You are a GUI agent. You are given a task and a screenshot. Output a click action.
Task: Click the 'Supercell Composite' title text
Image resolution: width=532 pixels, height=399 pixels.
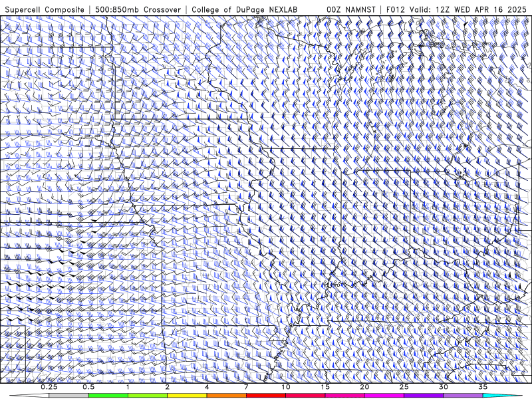click(x=45, y=9)
